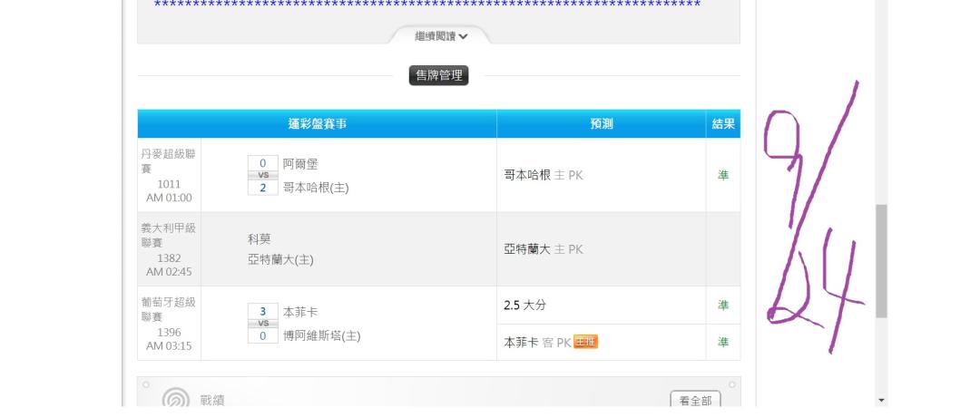
Task: Click match number 1011
Action: 169,184
